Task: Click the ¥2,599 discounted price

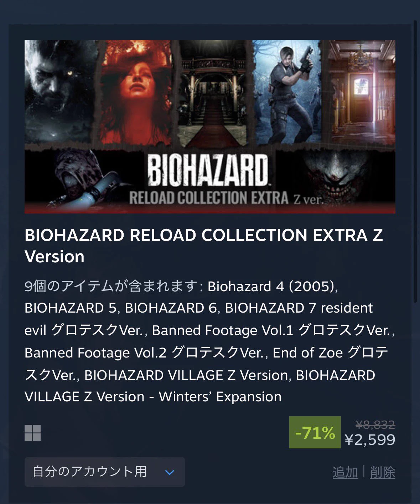Action: (370, 439)
